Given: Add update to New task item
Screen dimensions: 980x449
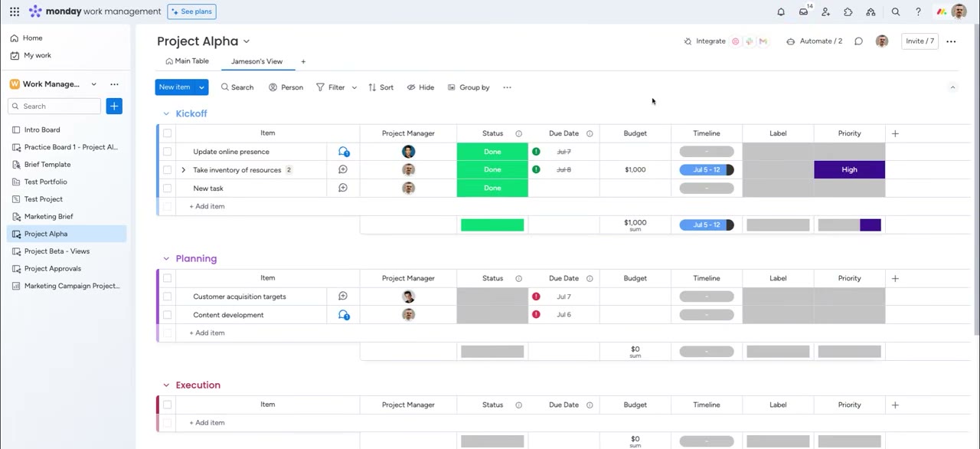Looking at the screenshot, I should point(343,188).
